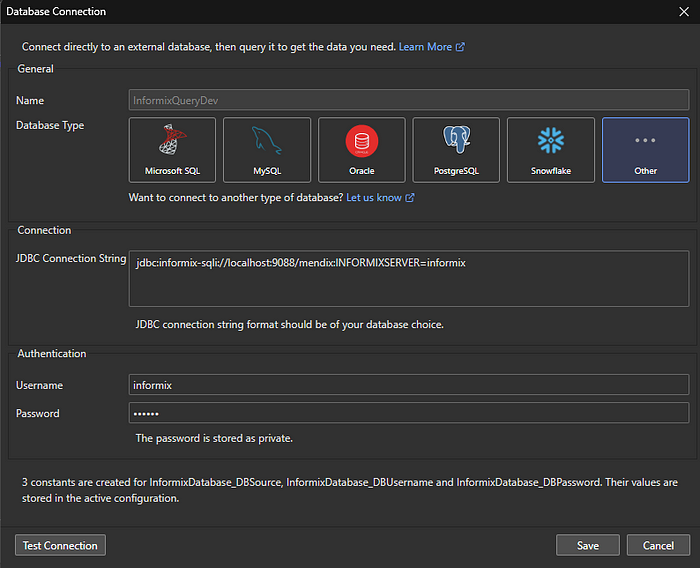700x568 pixels.
Task: Focus the Username input field
Action: click(x=408, y=385)
